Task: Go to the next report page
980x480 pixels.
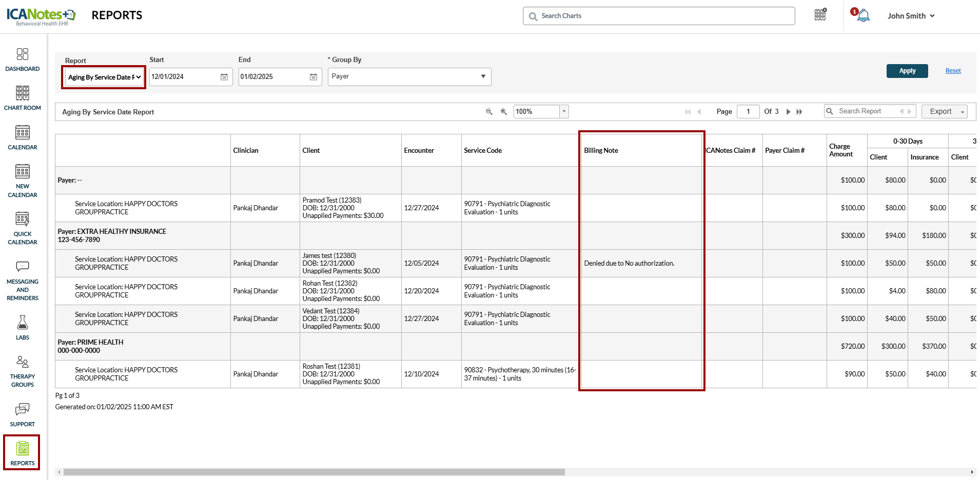Action: click(789, 112)
